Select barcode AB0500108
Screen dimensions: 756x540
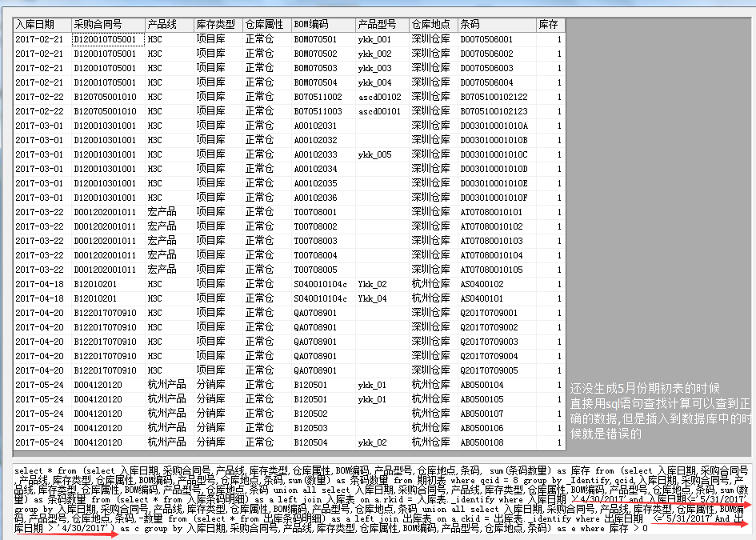pos(497,442)
